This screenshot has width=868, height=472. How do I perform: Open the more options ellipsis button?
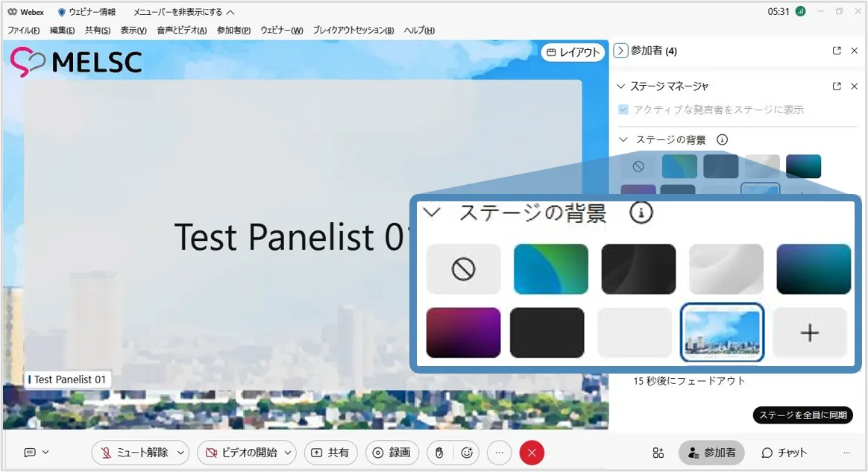[499, 453]
